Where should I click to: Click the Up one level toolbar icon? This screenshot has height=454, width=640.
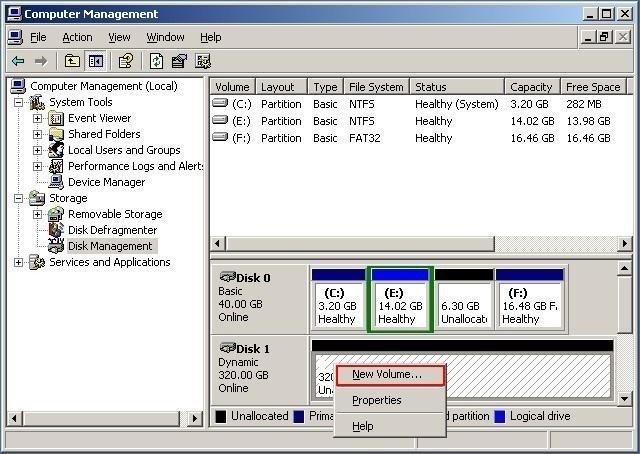point(72,61)
